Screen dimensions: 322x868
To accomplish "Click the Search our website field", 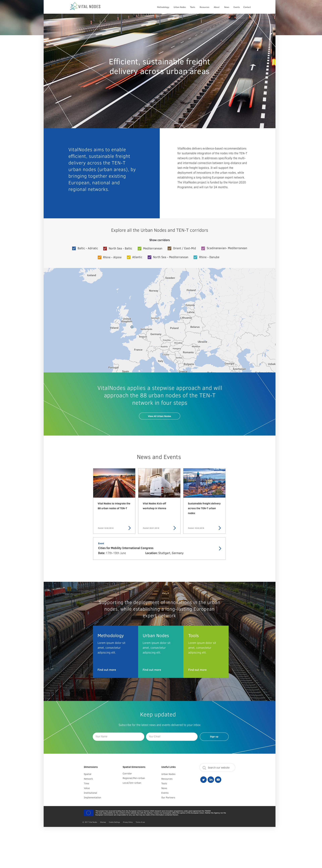I will [x=217, y=768].
